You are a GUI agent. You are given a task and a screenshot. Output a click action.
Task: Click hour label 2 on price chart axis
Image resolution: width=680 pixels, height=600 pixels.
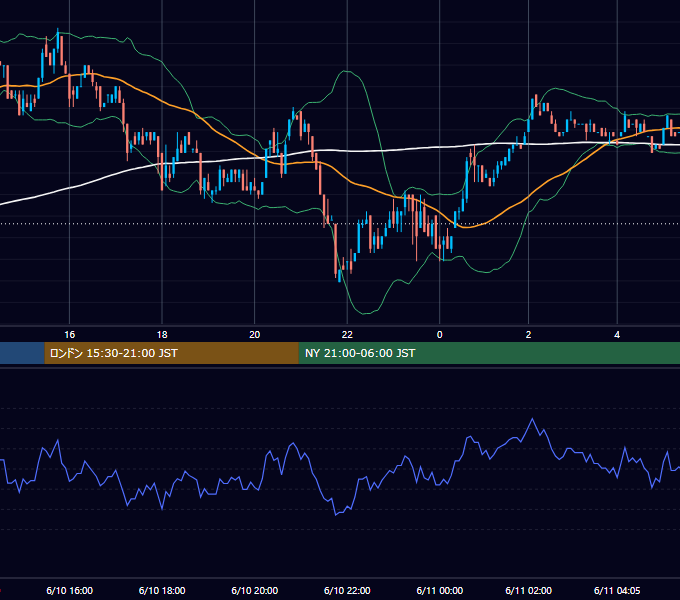pyautogui.click(x=528, y=335)
